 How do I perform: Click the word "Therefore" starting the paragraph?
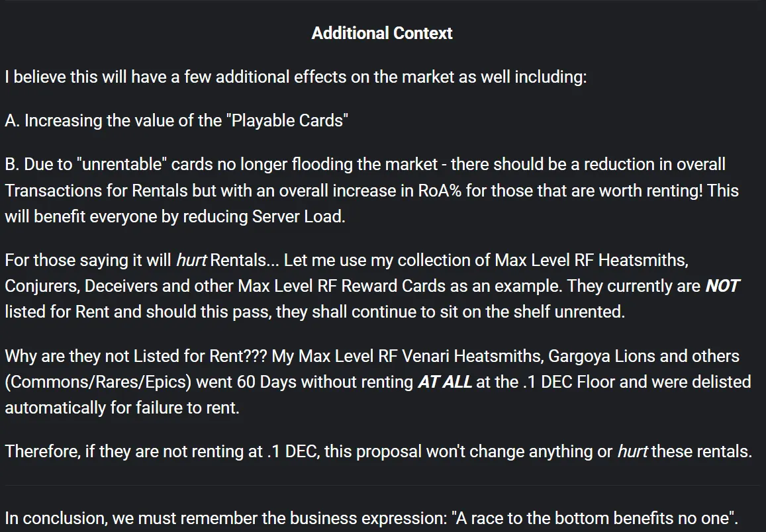42,451
